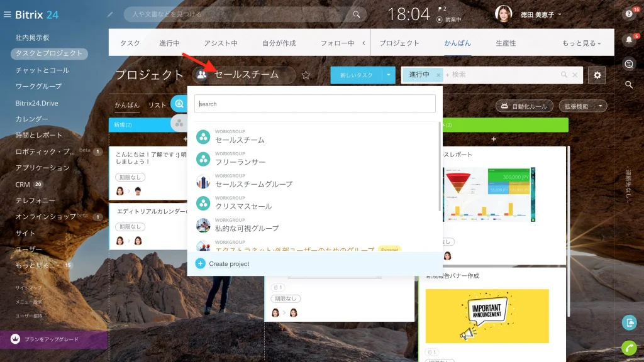Click the search icon in right sidebar
This screenshot has height=362, width=644.
[629, 85]
